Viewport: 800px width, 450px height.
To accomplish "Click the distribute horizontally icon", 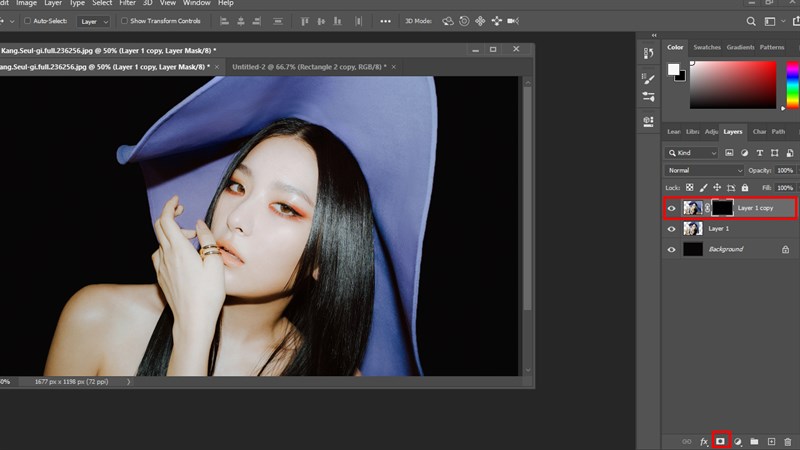I will pyautogui.click(x=359, y=21).
